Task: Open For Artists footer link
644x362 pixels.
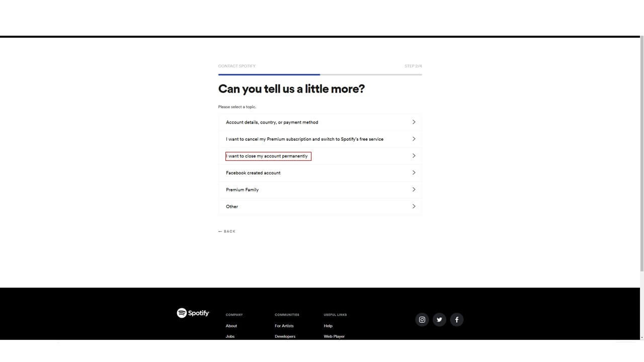Action: pyautogui.click(x=284, y=326)
